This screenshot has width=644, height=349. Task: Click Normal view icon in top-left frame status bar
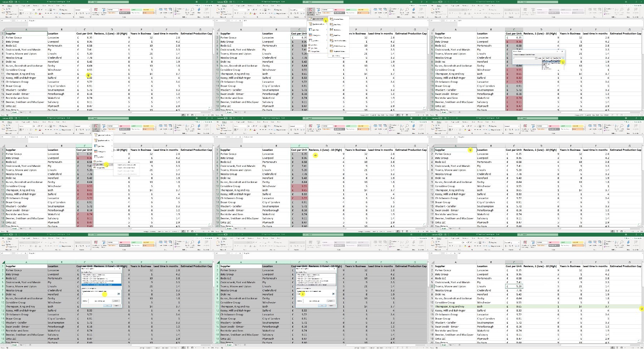184,115
